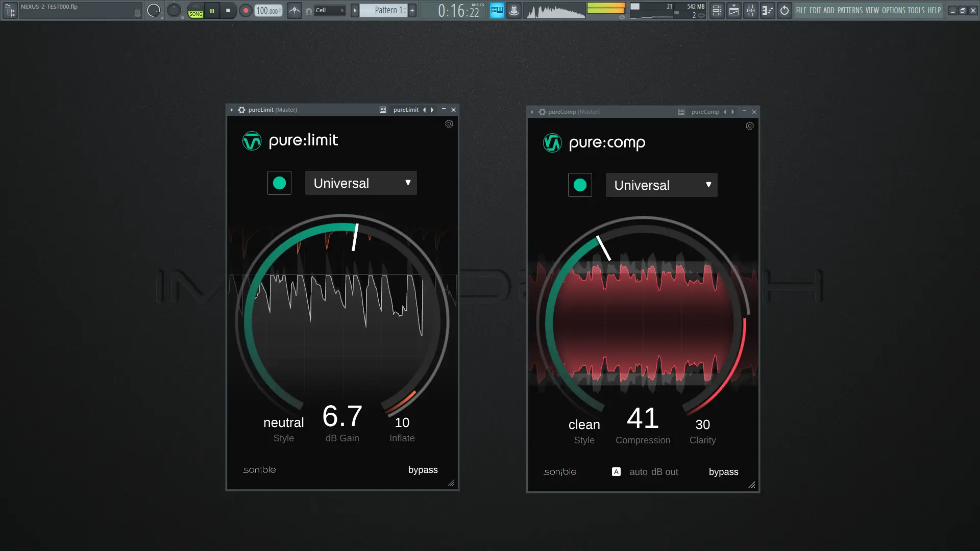Open the OPTIONS menu

coord(893,10)
